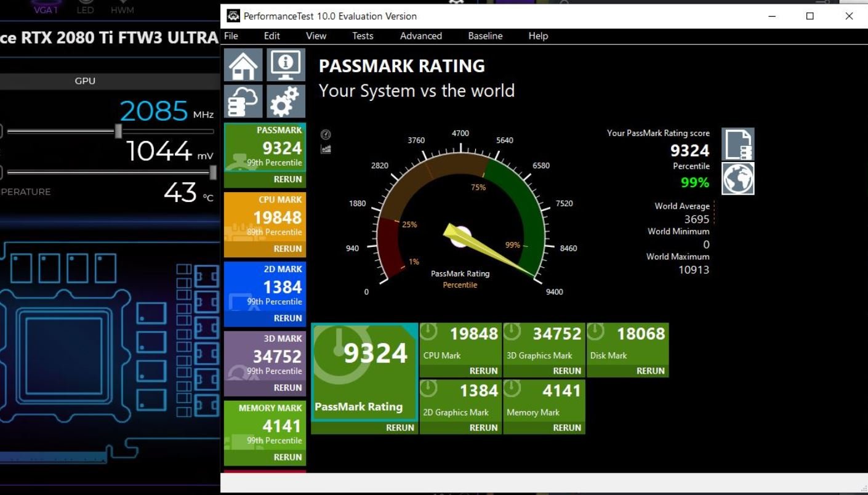
Task: Click RERUN on the bottom Memory Mark tile
Action: pyautogui.click(x=567, y=428)
